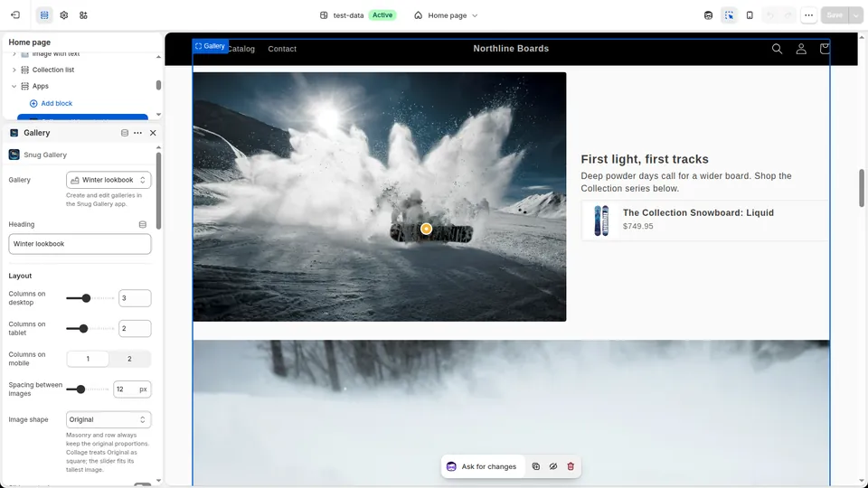868x488 pixels.
Task: Click the test-data theme name
Action: (348, 15)
